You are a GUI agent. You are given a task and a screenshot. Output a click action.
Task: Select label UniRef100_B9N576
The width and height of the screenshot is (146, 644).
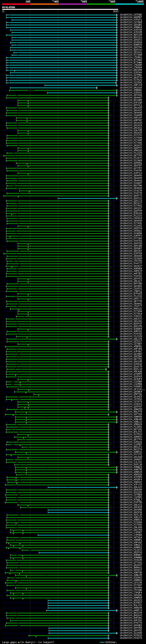click(x=131, y=45)
